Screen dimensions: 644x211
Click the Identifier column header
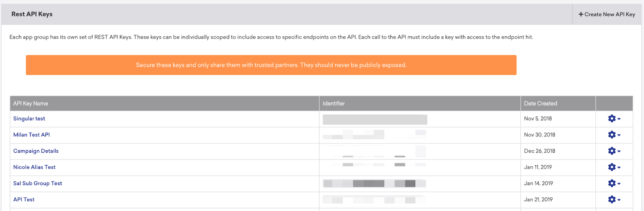point(334,103)
